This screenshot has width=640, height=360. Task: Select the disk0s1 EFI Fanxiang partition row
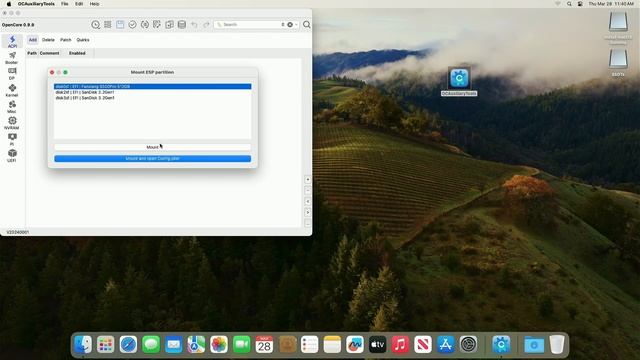[153, 87]
